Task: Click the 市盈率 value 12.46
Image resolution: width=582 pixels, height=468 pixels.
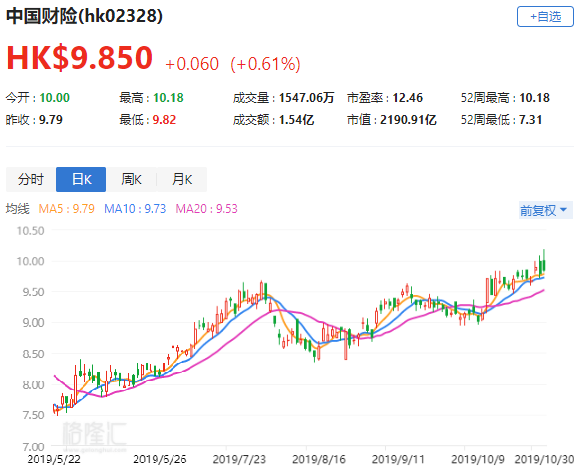Action: (408, 98)
